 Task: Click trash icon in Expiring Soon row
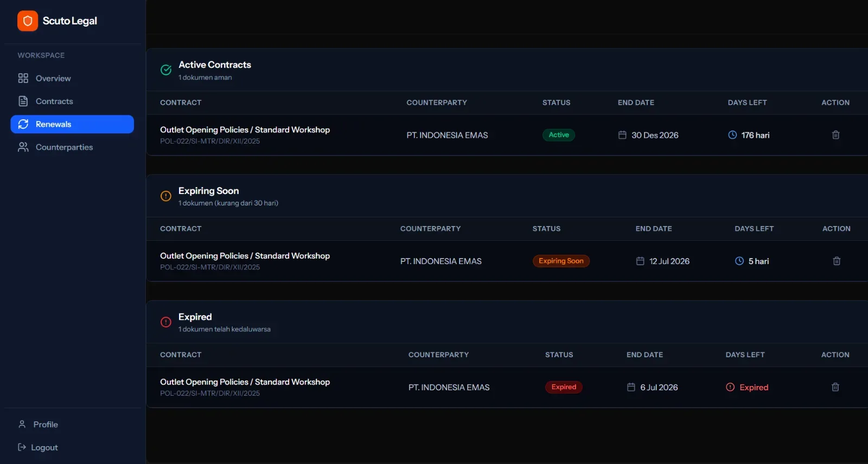837,261
